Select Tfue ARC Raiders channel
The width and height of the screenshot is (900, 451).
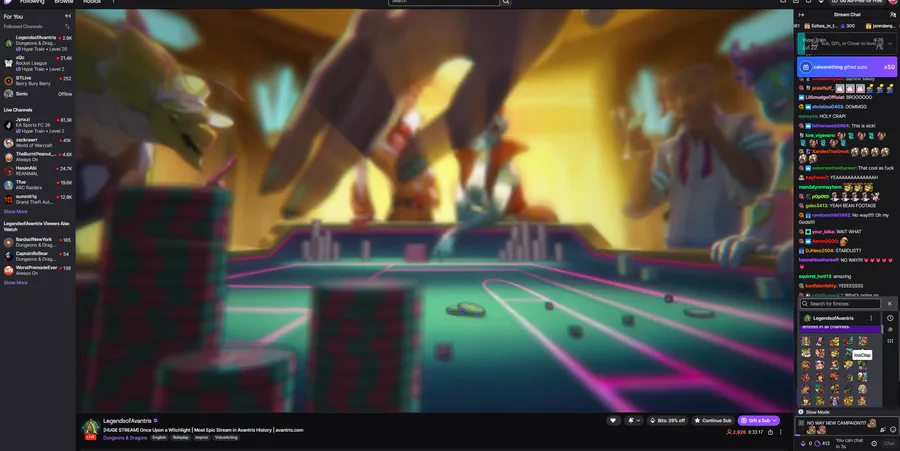click(37, 185)
